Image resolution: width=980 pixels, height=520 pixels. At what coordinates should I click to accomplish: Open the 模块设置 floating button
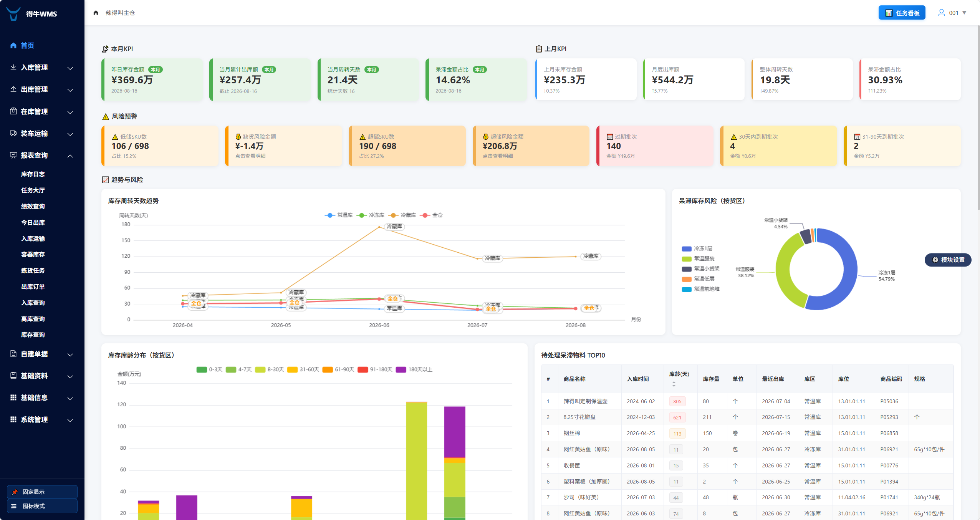[948, 260]
